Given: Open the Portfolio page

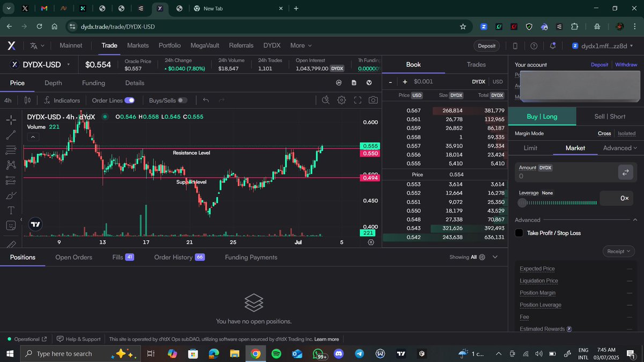Looking at the screenshot, I should 170,46.
